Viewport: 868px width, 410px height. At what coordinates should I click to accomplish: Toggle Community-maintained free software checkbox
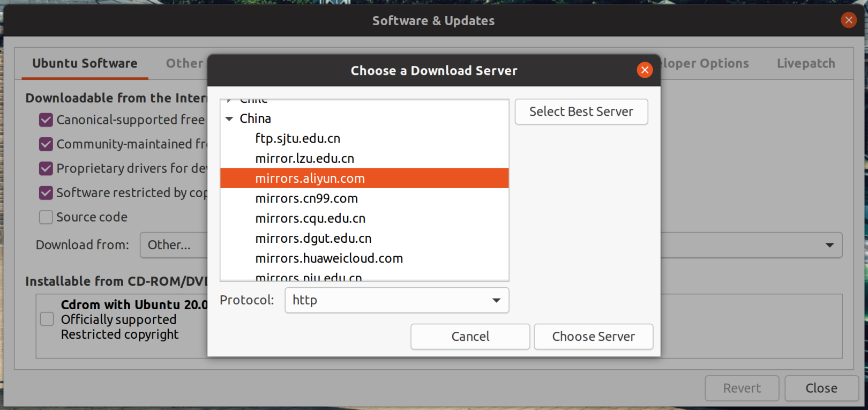(46, 144)
